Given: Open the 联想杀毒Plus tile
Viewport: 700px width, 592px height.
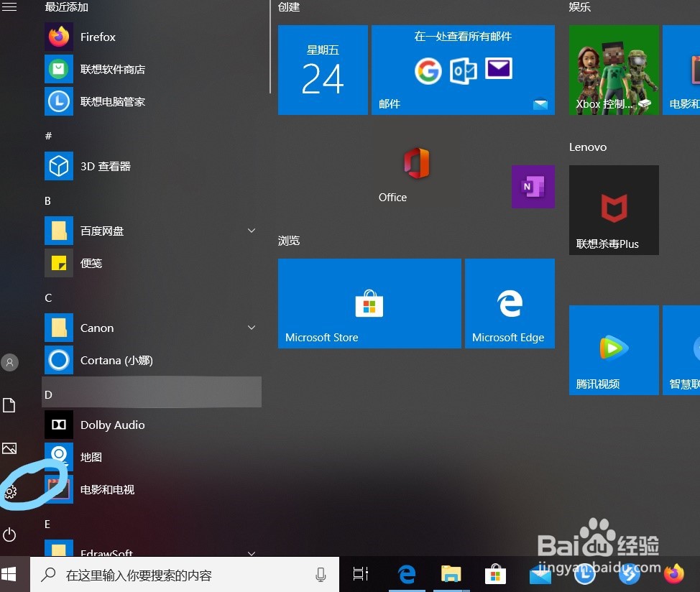Looking at the screenshot, I should pos(614,210).
